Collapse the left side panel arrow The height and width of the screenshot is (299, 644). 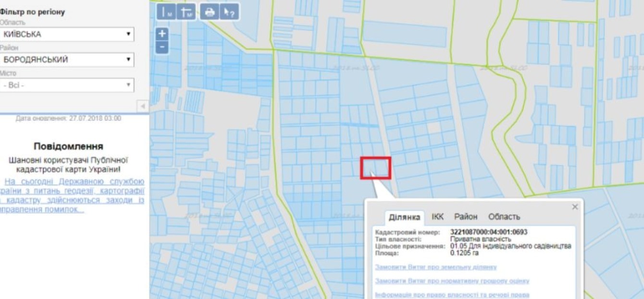[143, 105]
